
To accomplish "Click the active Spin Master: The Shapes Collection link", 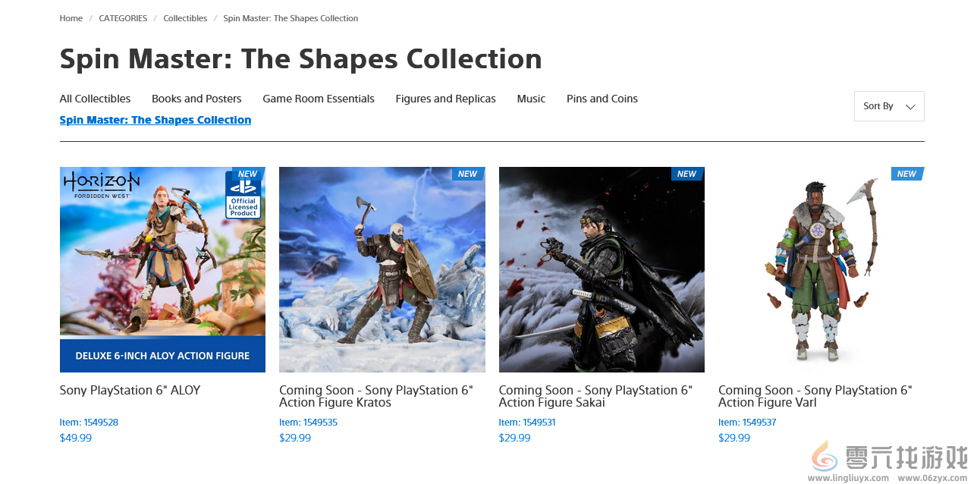I will pyautogui.click(x=155, y=120).
